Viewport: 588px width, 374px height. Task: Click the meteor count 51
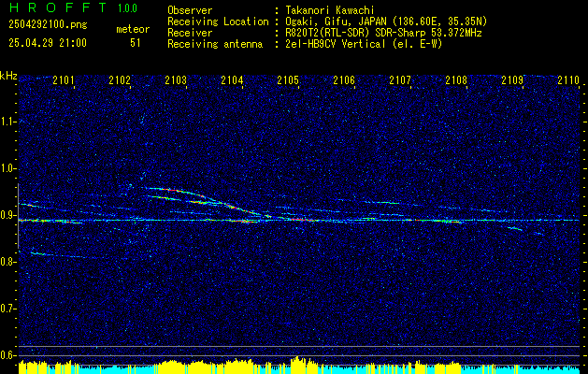136,43
